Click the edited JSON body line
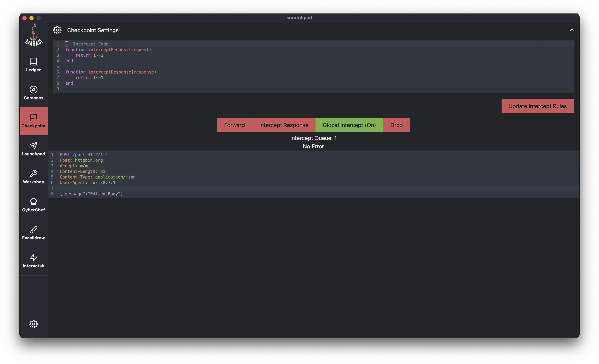The image size is (599, 364). (91, 194)
